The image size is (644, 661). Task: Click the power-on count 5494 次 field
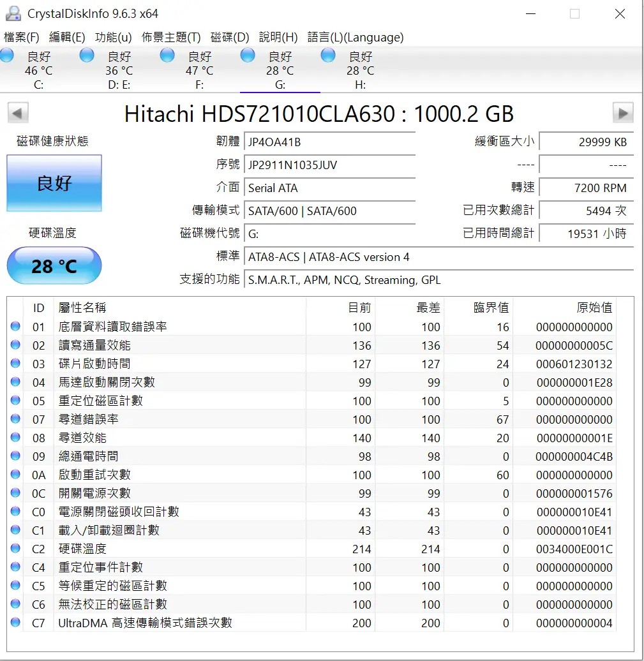pyautogui.click(x=586, y=211)
